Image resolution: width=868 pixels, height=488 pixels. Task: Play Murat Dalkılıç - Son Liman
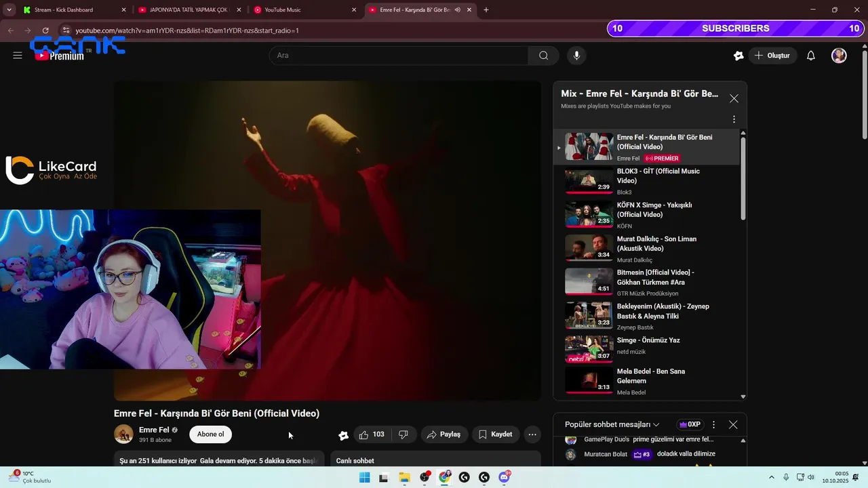(x=652, y=249)
